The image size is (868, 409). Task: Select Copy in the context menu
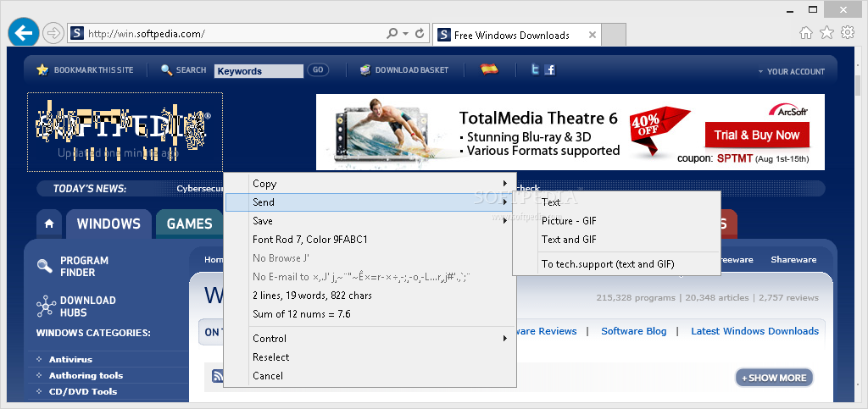coord(370,184)
